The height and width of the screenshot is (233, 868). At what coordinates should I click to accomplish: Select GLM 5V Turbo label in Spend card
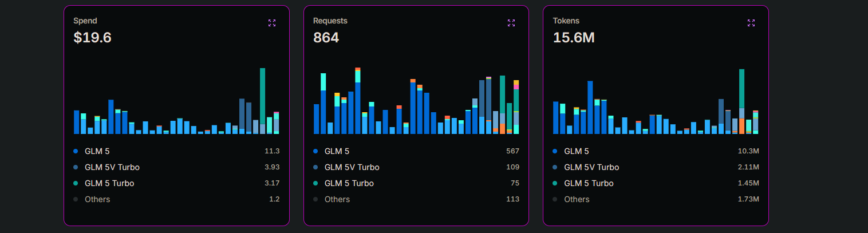[112, 167]
